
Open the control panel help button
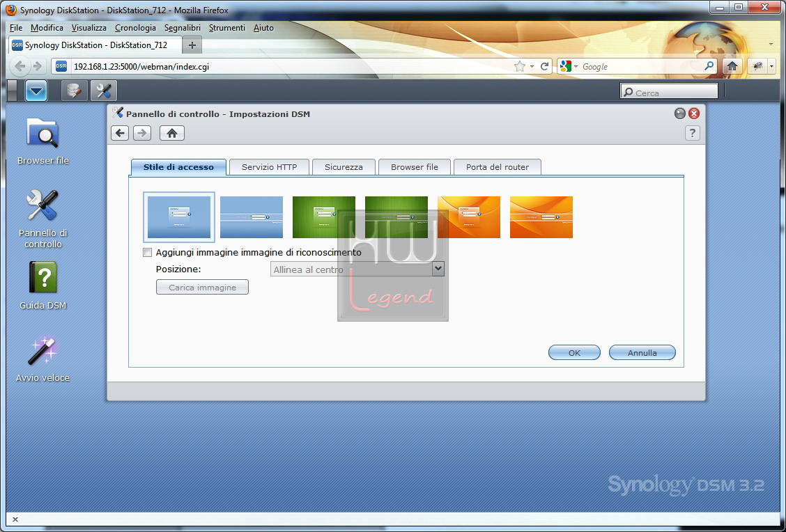(692, 133)
